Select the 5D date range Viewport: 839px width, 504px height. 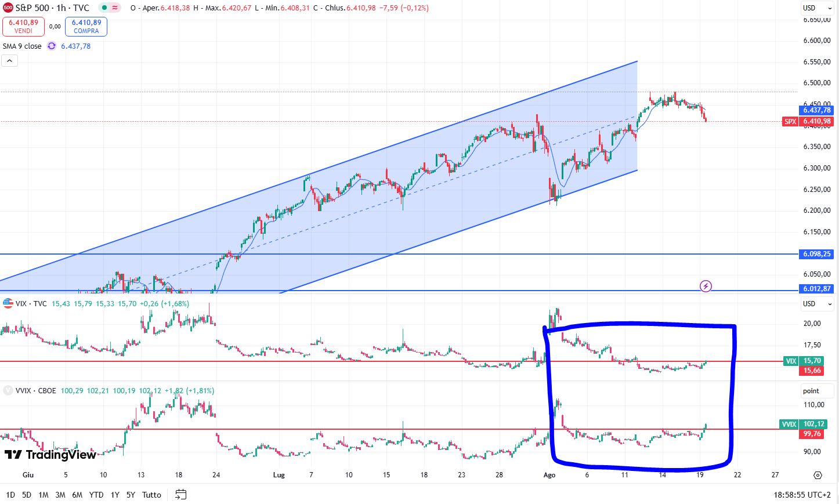click(27, 495)
